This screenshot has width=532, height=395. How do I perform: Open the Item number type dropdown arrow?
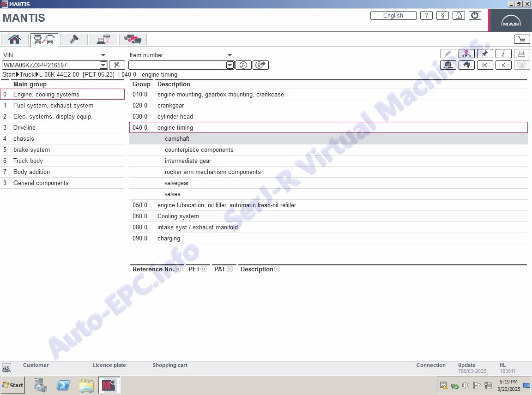point(230,55)
